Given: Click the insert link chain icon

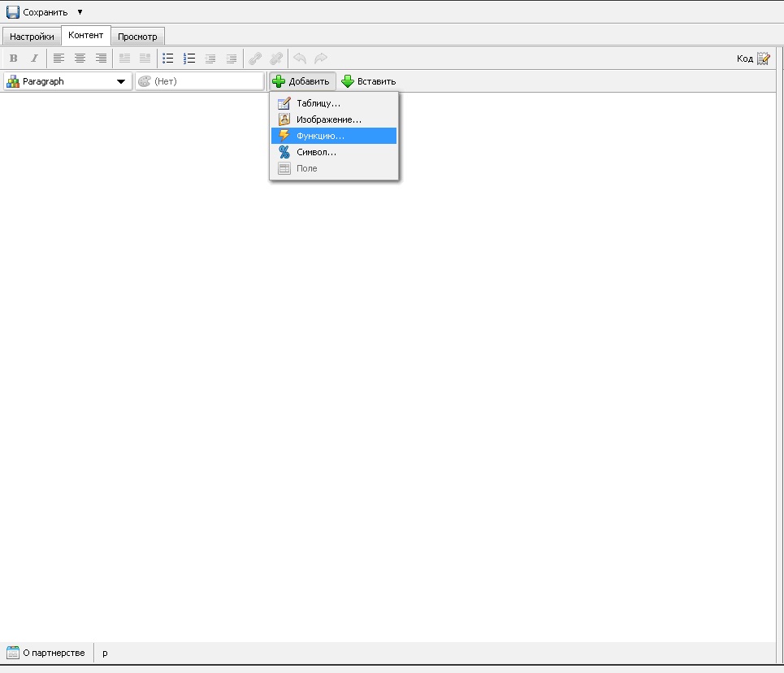Looking at the screenshot, I should (254, 59).
